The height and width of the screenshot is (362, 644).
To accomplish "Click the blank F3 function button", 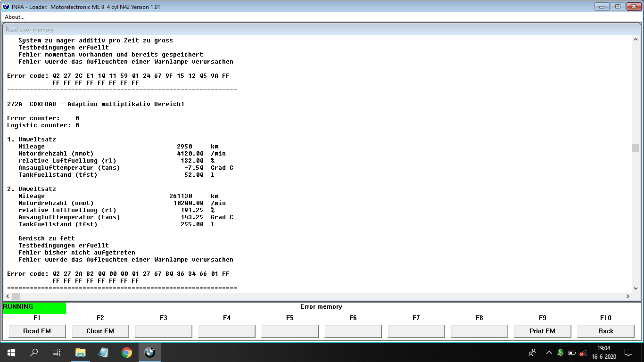I will [x=164, y=331].
